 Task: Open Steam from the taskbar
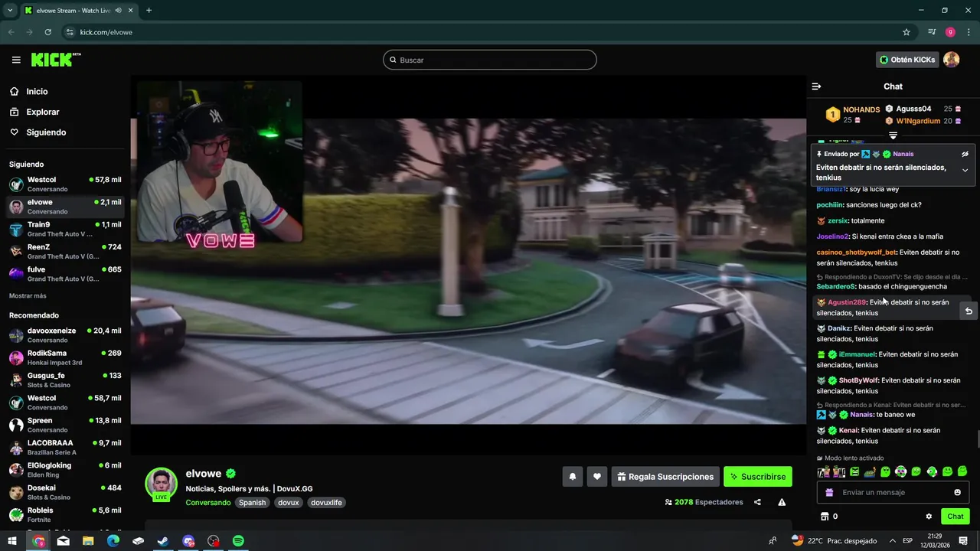pyautogui.click(x=163, y=541)
